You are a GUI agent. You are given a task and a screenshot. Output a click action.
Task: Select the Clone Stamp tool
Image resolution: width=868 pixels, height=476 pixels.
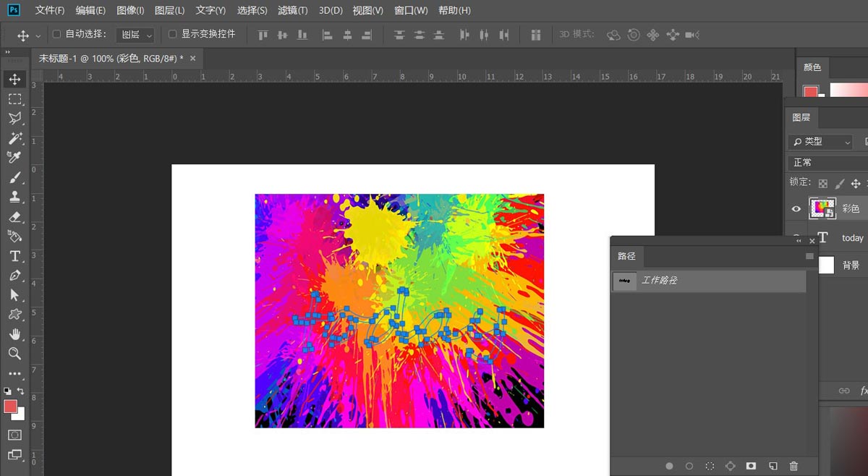click(14, 197)
